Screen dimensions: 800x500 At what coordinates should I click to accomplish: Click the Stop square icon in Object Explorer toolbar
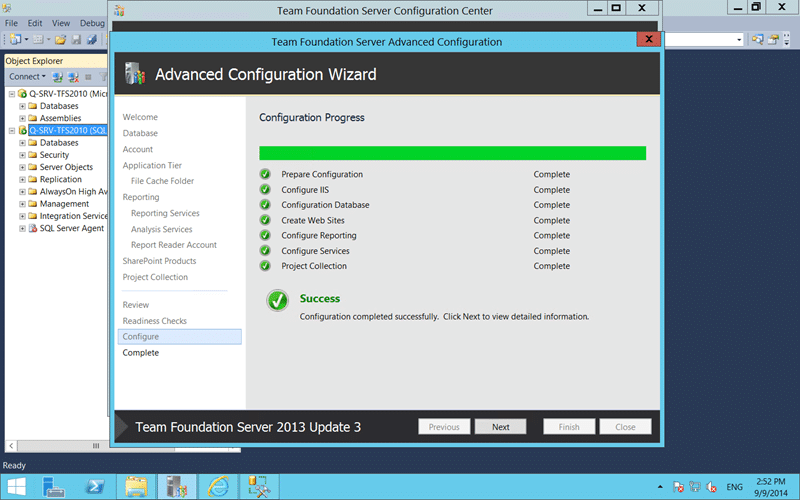[x=88, y=77]
